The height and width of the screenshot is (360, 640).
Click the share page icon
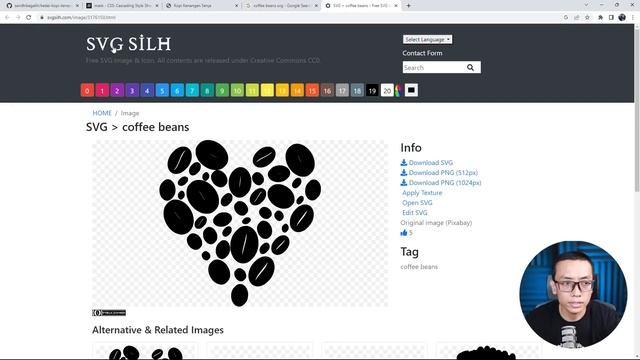[x=576, y=18]
